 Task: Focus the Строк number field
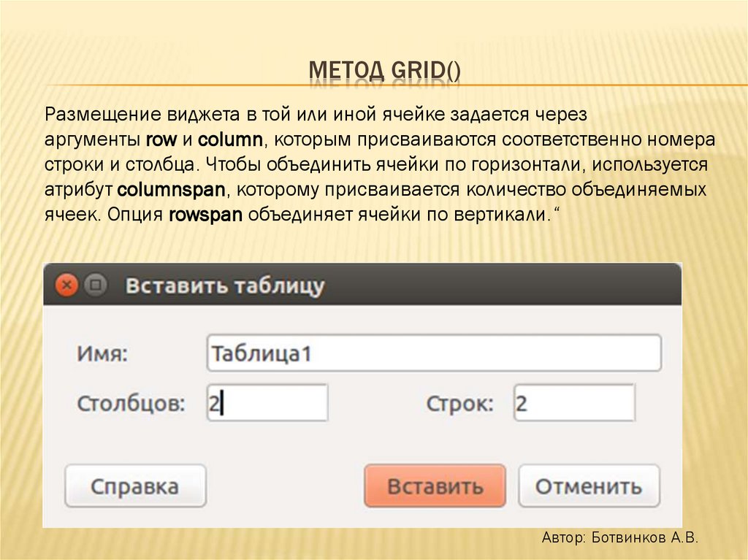coord(574,403)
